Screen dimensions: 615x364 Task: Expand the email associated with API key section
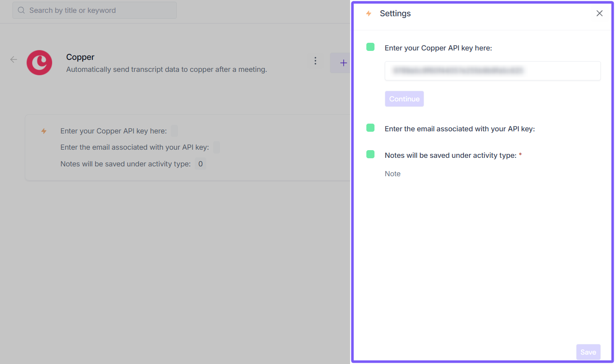pos(460,129)
